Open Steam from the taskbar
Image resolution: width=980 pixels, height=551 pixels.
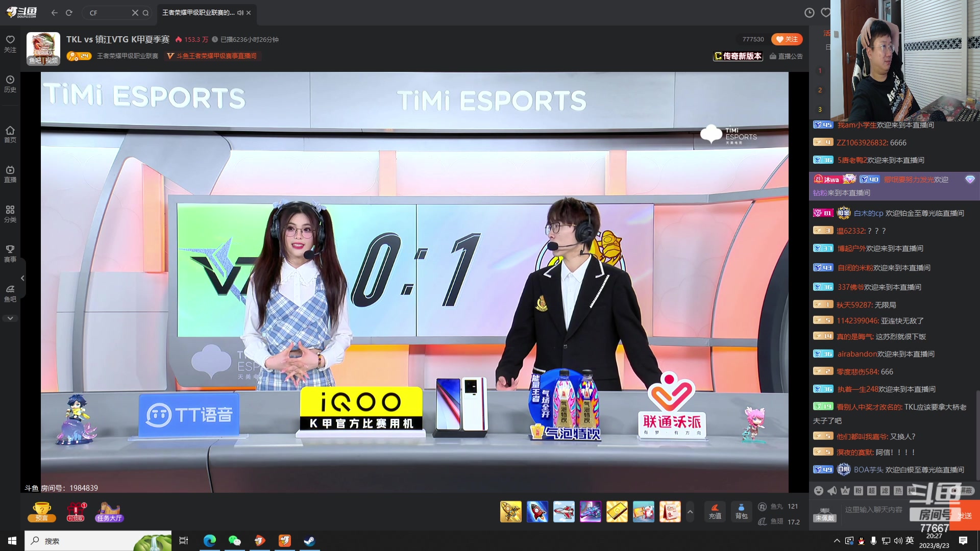[x=309, y=541]
